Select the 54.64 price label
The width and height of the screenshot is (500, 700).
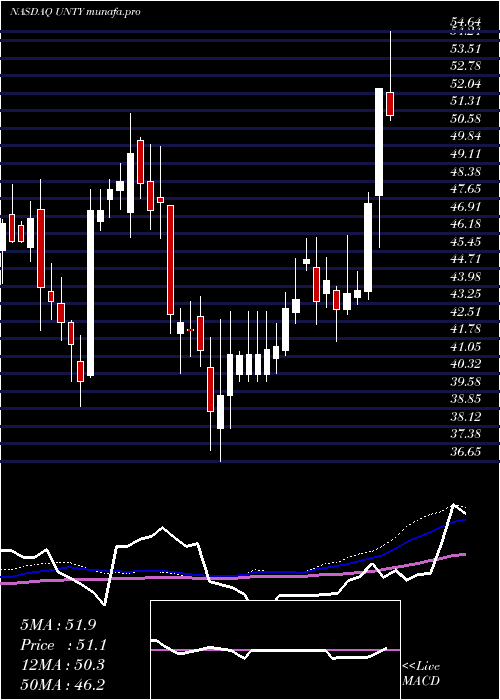tap(466, 22)
